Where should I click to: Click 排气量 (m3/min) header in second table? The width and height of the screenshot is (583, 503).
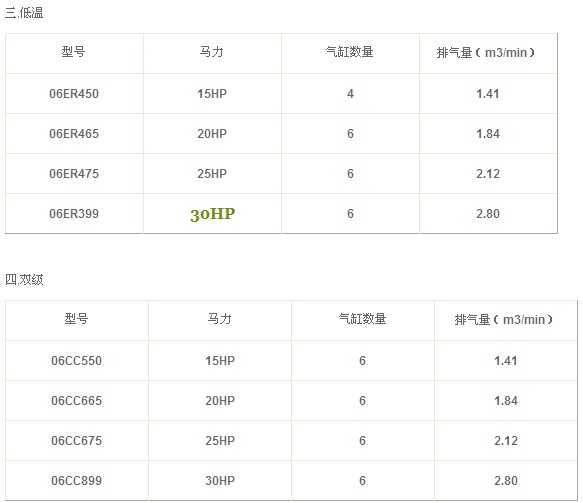503,320
